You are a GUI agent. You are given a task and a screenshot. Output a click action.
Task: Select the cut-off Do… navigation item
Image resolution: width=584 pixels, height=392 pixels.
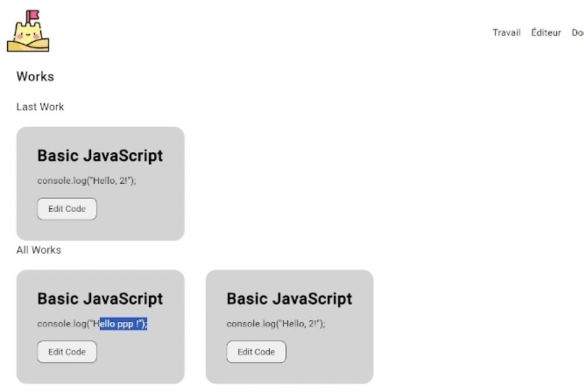578,33
